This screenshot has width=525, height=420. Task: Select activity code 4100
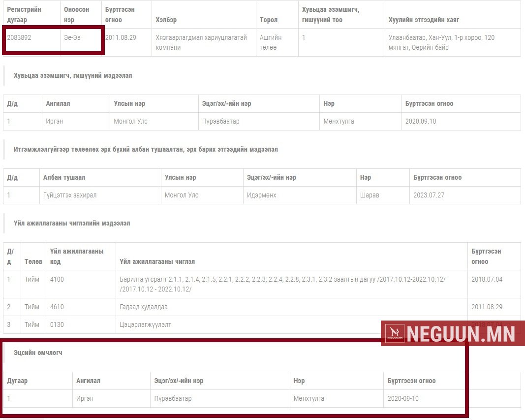tap(57, 279)
